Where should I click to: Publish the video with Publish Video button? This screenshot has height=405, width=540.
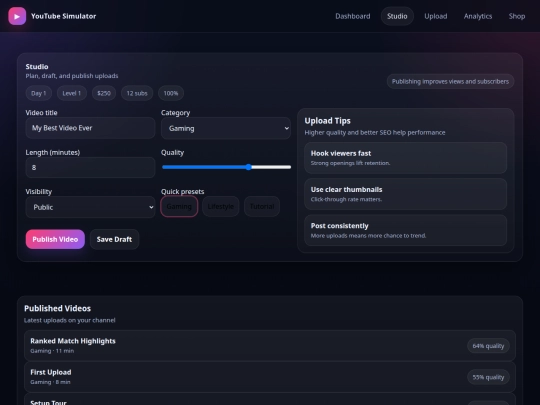[x=55, y=239]
